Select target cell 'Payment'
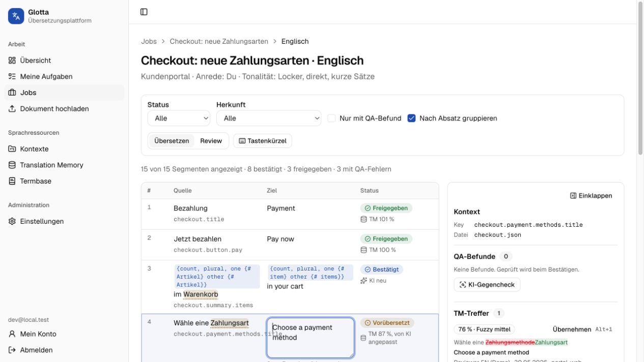 coord(281,208)
